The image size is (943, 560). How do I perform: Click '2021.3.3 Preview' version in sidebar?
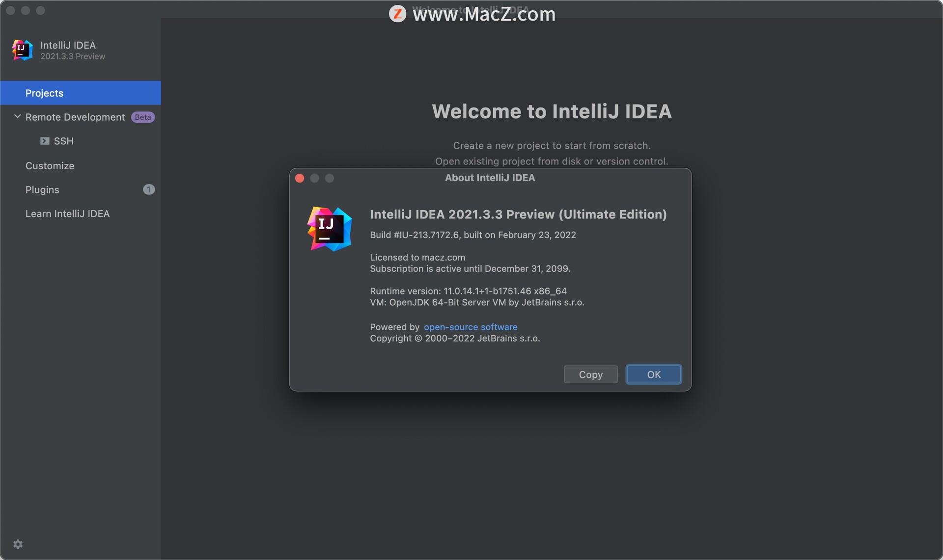click(x=73, y=56)
